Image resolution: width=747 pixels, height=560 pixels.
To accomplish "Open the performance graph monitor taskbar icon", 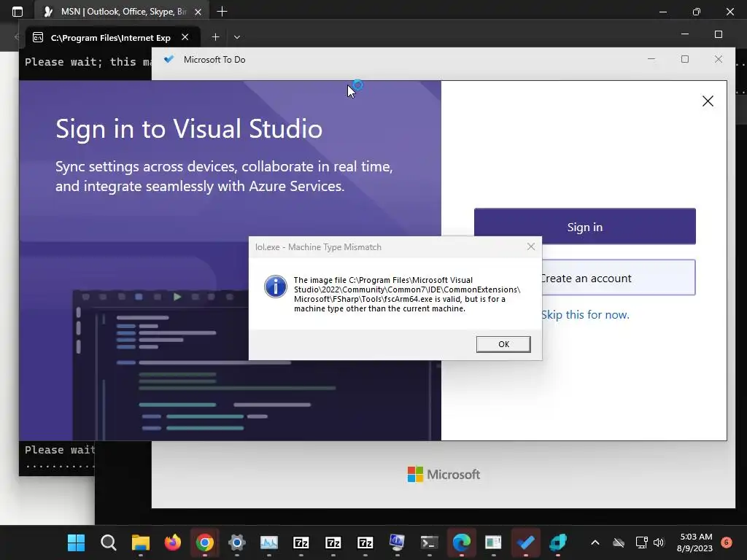I will coord(268,542).
